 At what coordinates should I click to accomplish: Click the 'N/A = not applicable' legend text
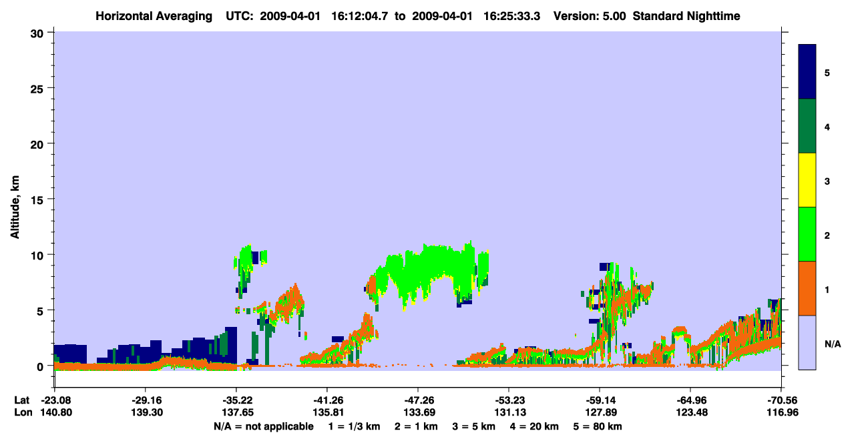click(263, 426)
